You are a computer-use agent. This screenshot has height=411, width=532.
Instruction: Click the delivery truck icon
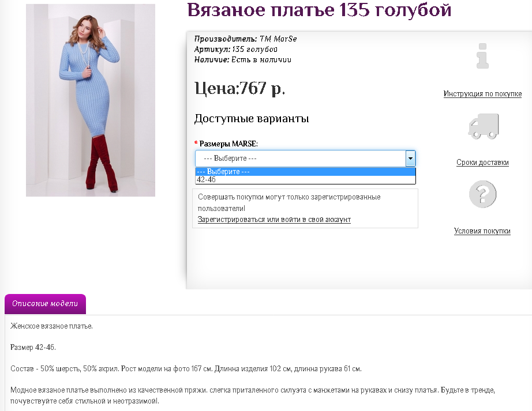pos(482,126)
